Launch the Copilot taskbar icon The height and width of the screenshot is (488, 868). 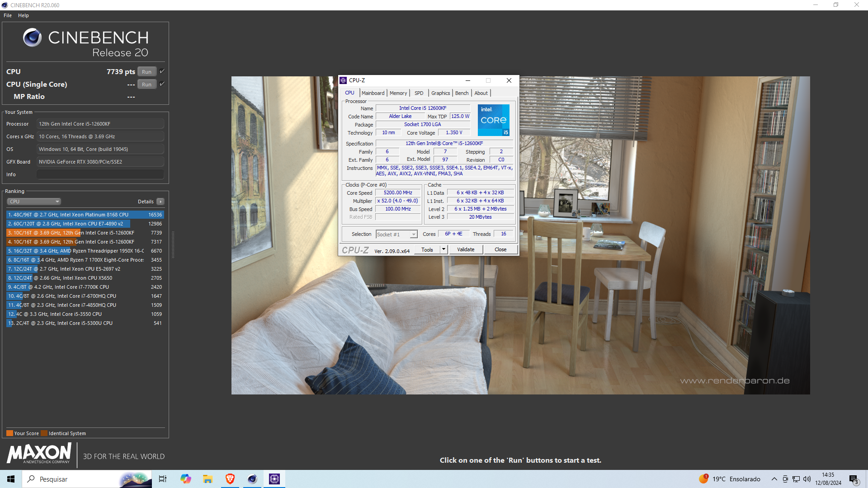[185, 479]
